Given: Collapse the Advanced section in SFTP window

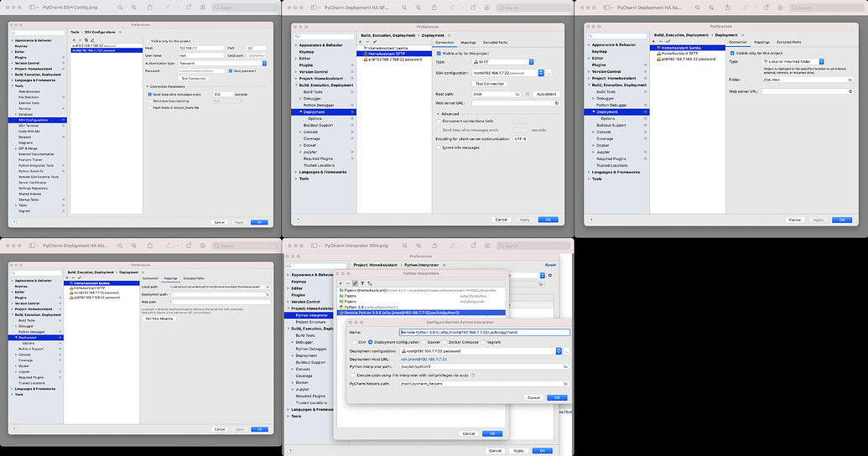Looking at the screenshot, I should click(x=438, y=114).
